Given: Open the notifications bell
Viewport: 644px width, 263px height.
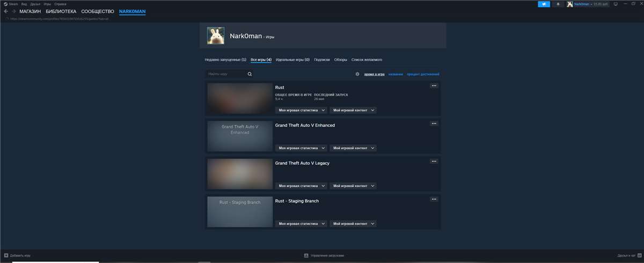Looking at the screenshot, I should (558, 4).
